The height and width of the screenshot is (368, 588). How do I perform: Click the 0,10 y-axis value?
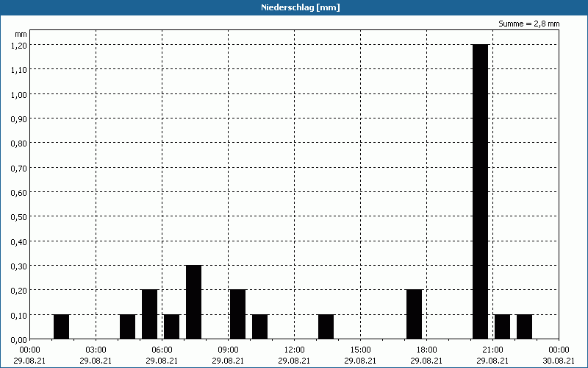pyautogui.click(x=19, y=315)
